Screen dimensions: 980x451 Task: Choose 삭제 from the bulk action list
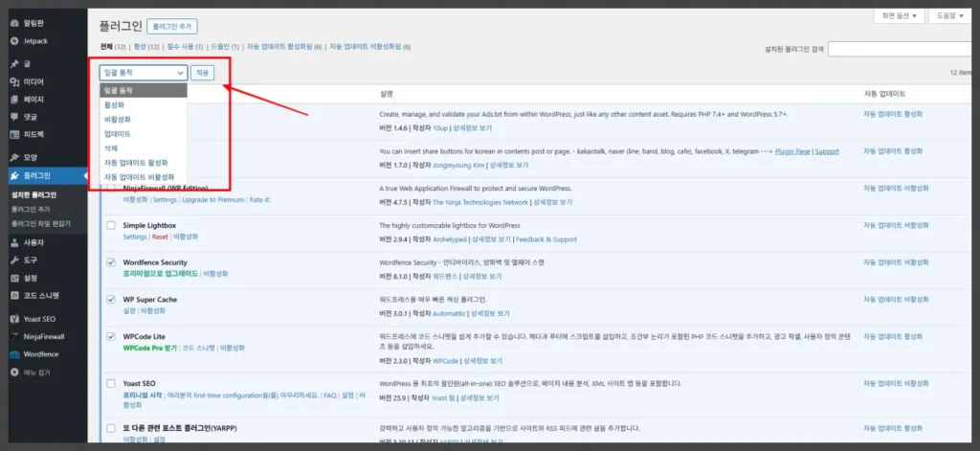144,147
